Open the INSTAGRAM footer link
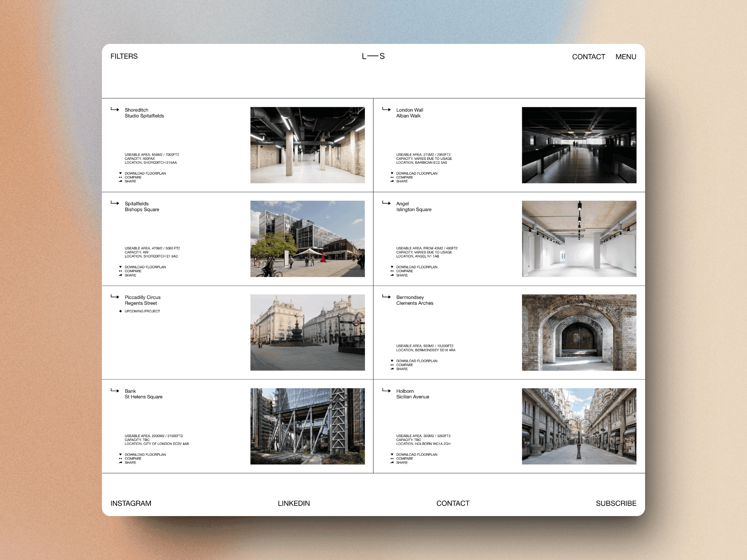 click(x=131, y=503)
